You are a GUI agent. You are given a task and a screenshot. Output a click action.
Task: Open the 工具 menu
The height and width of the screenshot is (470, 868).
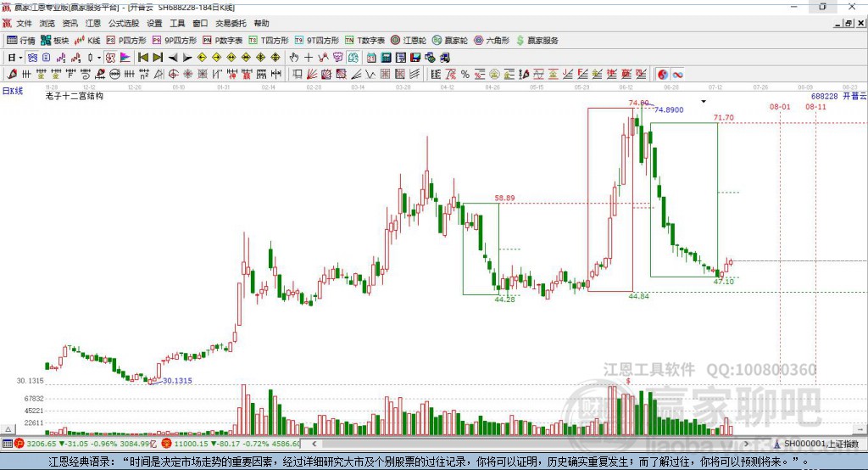point(177,23)
